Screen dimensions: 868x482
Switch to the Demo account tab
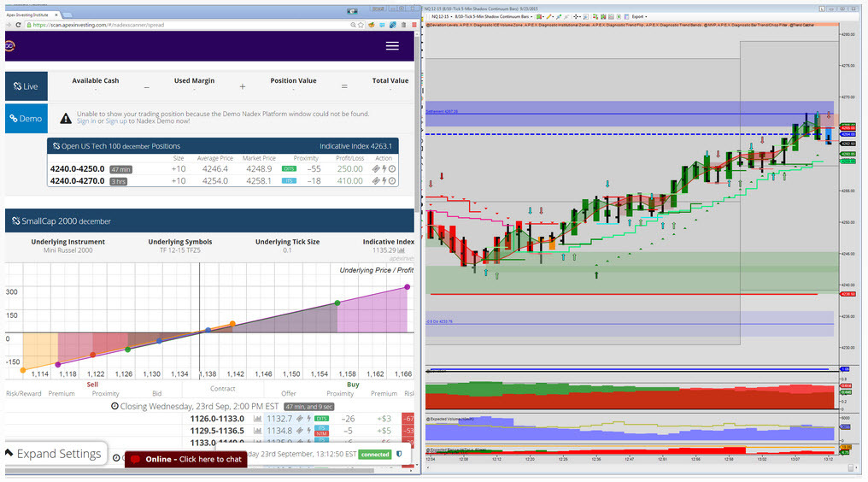[26, 119]
